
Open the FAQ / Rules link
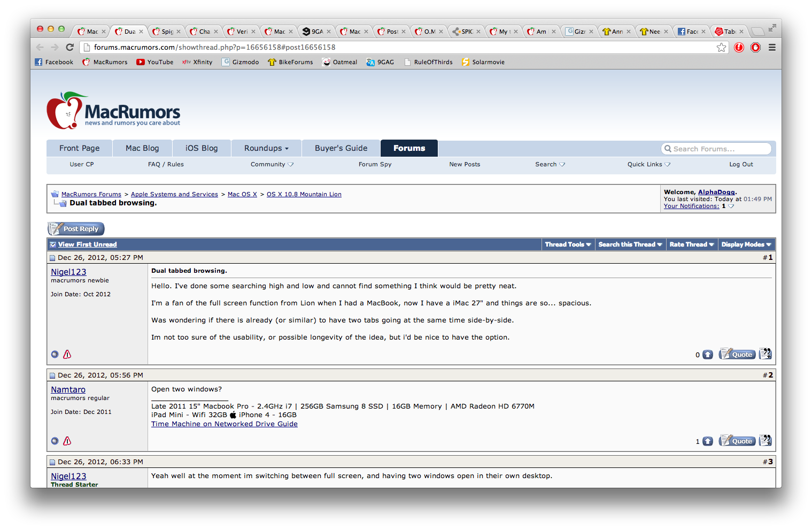(x=166, y=164)
